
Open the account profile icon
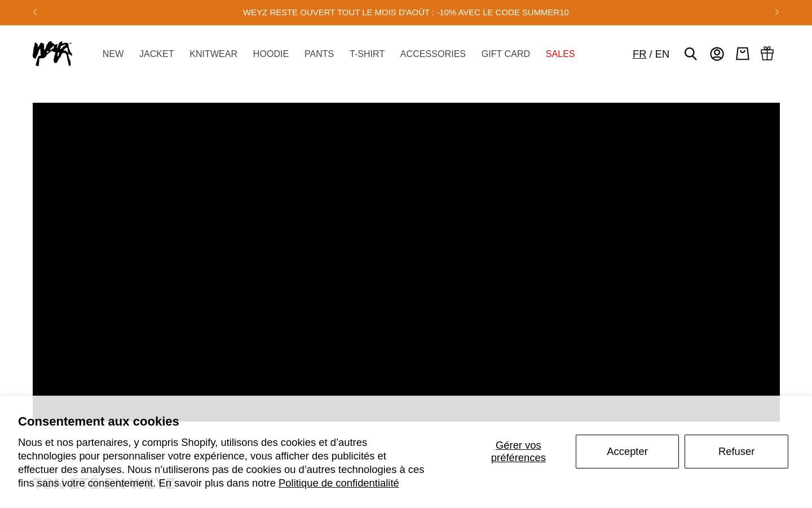pos(717,54)
